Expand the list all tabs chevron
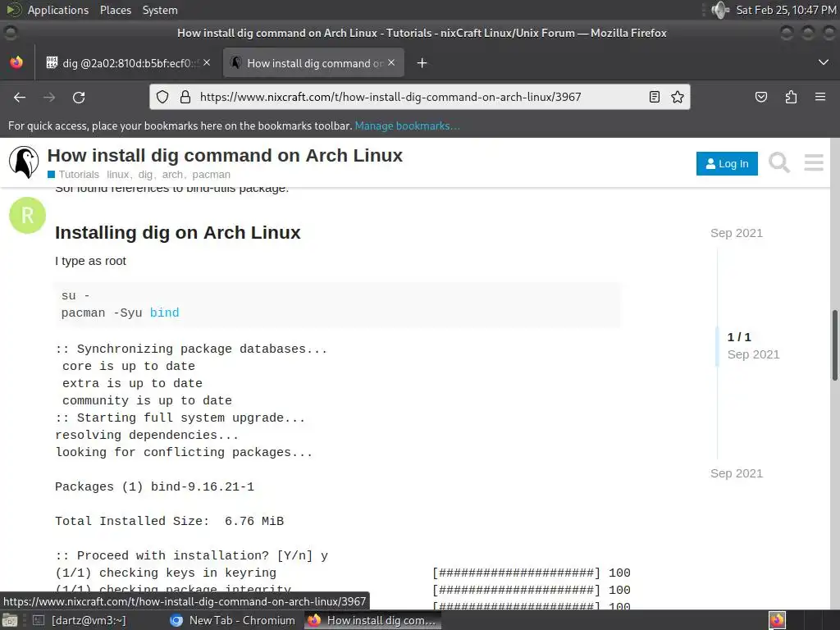Image resolution: width=840 pixels, height=630 pixels. (824, 62)
